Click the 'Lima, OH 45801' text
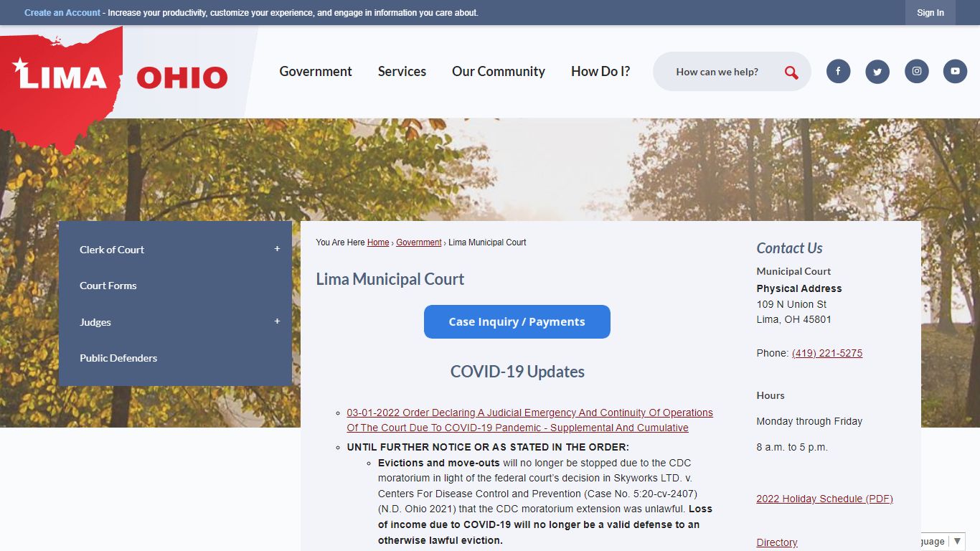 tap(794, 319)
